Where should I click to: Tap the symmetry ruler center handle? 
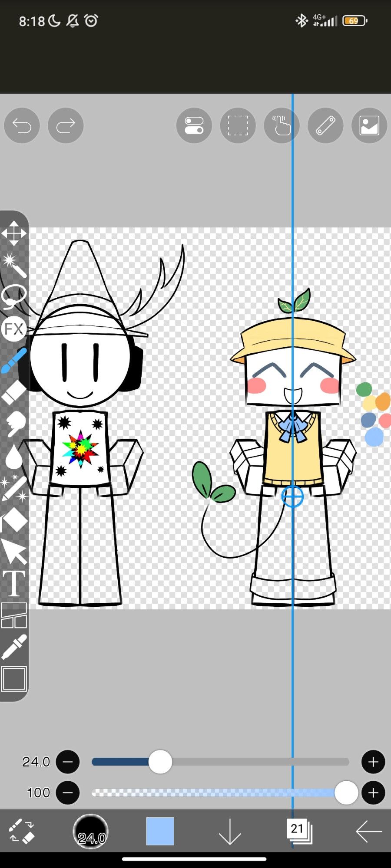click(292, 496)
